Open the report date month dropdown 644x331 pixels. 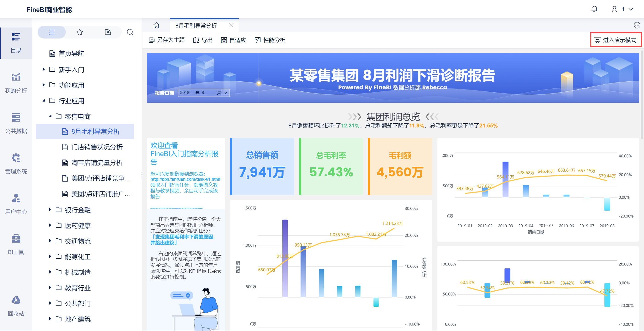(225, 93)
